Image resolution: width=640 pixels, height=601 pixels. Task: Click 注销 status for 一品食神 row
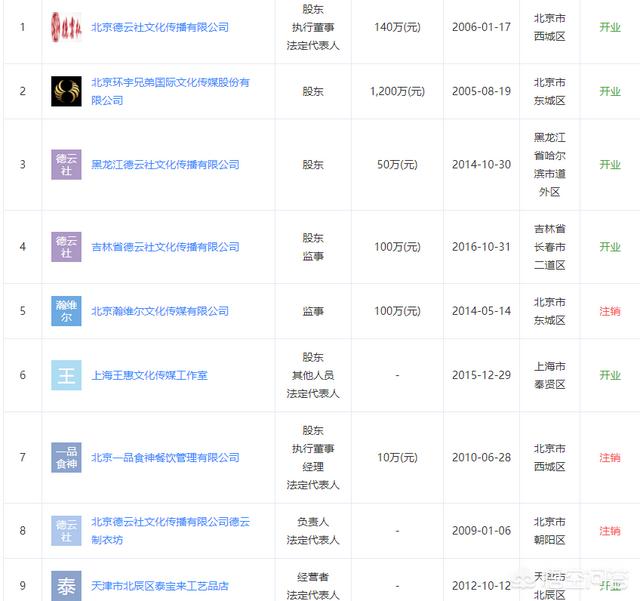(610, 458)
